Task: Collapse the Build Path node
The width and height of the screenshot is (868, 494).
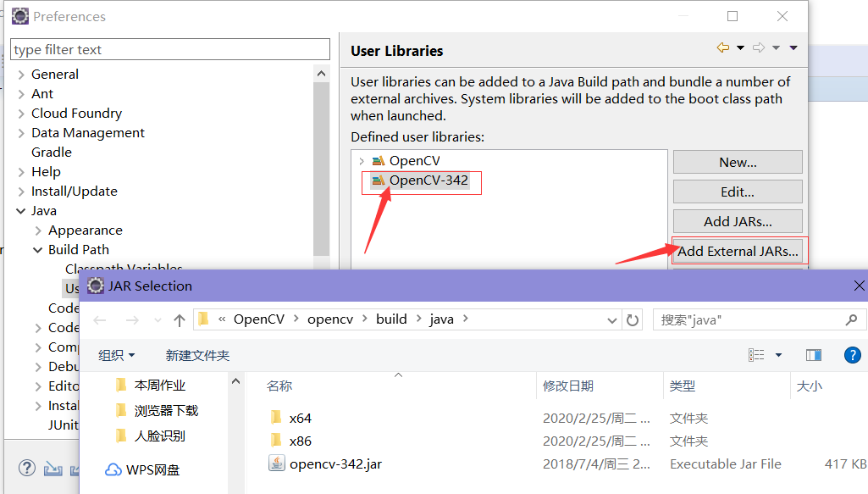Action: pos(38,250)
